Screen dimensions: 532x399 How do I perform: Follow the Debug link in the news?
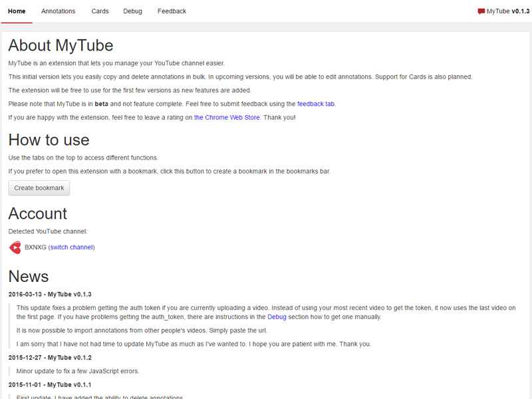[277, 317]
